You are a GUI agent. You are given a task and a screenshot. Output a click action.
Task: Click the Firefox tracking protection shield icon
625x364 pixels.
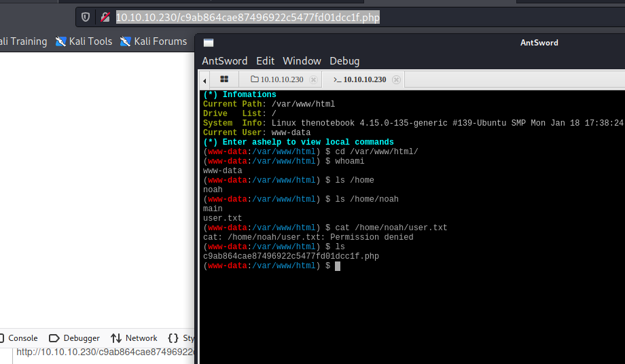[86, 17]
